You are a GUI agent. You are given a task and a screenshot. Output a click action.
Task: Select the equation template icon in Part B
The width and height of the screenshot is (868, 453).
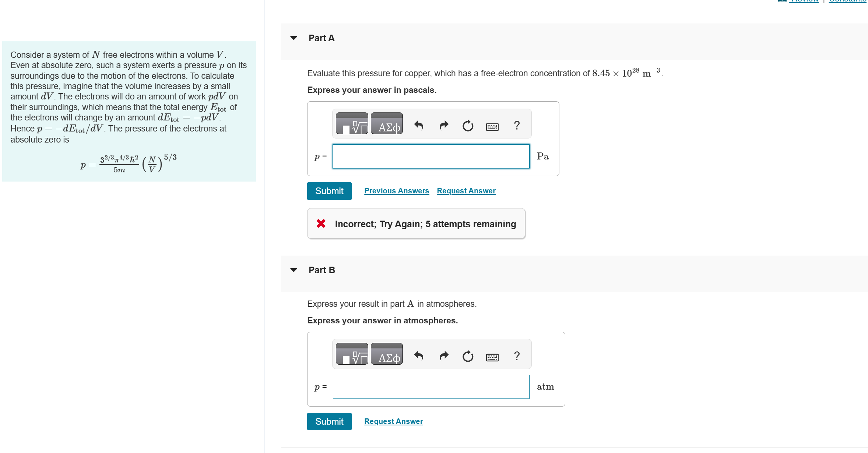point(351,354)
